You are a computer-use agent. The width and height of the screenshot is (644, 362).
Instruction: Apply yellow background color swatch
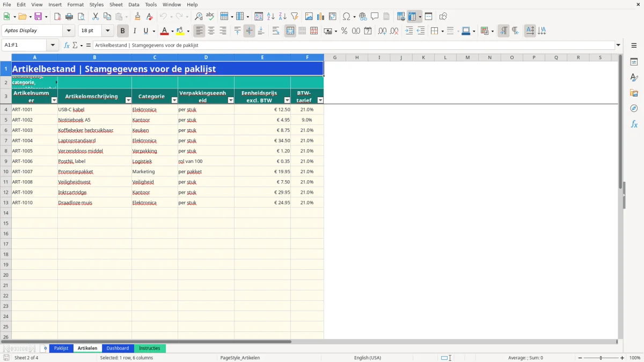180,31
